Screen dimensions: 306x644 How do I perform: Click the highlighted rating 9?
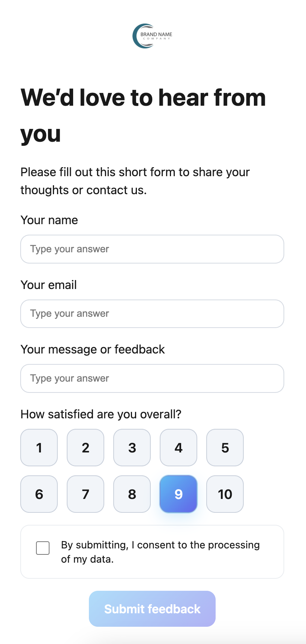pyautogui.click(x=178, y=494)
